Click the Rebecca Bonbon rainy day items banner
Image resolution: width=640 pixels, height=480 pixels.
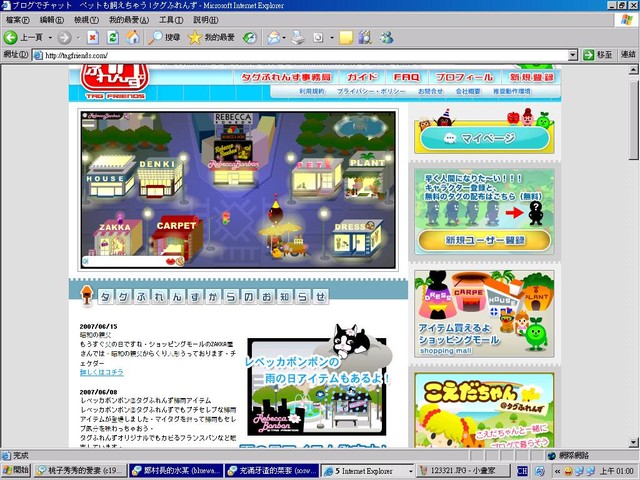317,380
